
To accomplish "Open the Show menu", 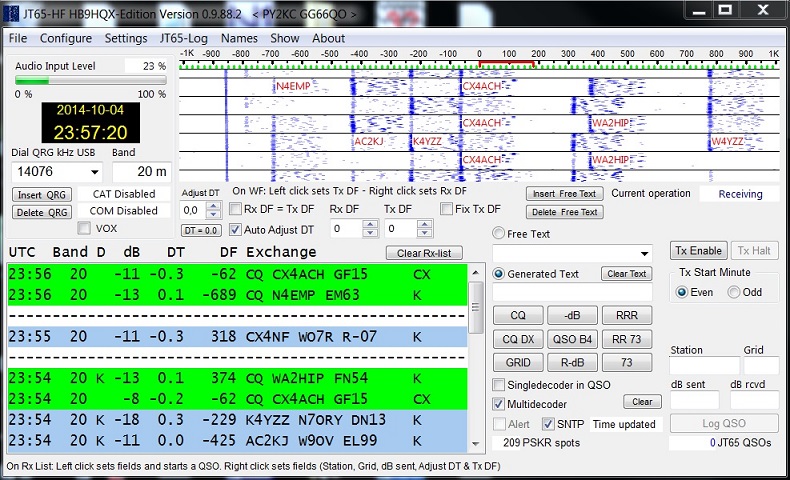I will coord(285,38).
